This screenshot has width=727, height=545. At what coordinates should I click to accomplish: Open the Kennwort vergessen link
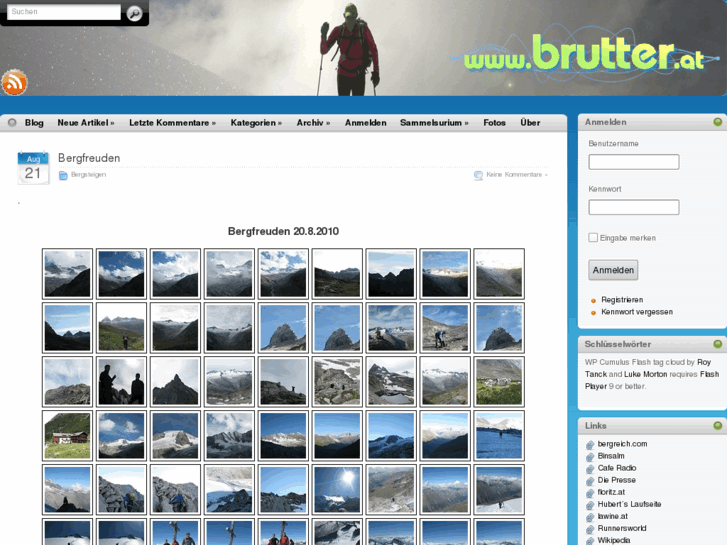pyautogui.click(x=637, y=312)
